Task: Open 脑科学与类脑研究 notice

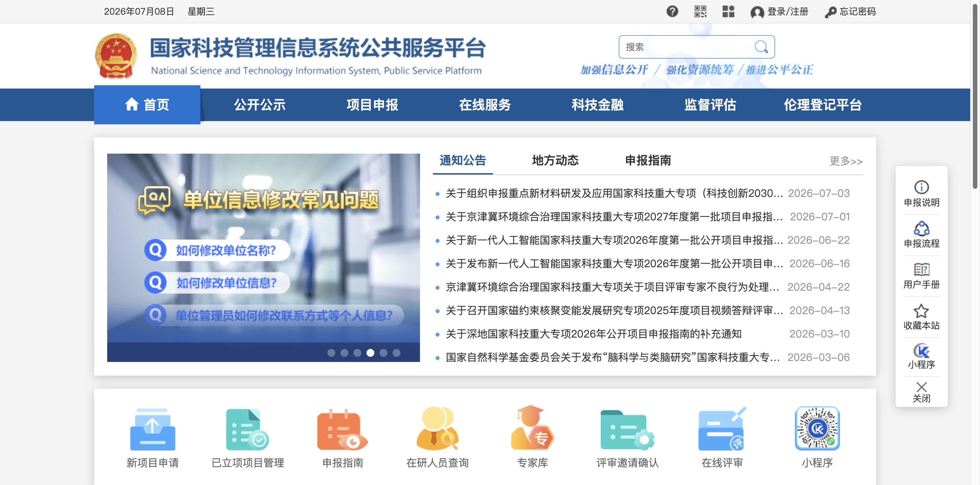Action: pos(612,357)
